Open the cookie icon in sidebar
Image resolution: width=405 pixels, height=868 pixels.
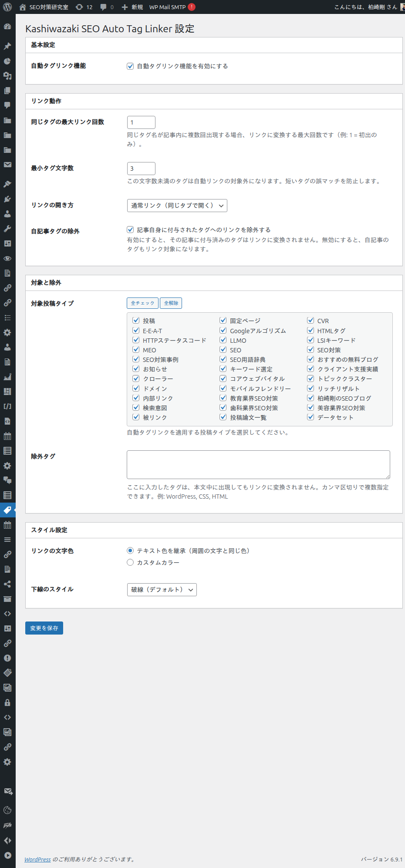(x=7, y=811)
